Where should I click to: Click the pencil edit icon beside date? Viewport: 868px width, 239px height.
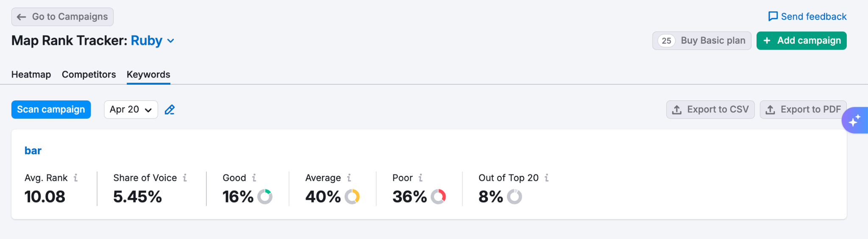[170, 110]
